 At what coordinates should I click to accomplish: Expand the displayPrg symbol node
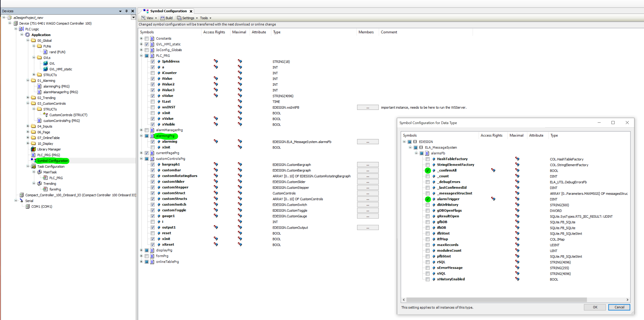tap(141, 250)
